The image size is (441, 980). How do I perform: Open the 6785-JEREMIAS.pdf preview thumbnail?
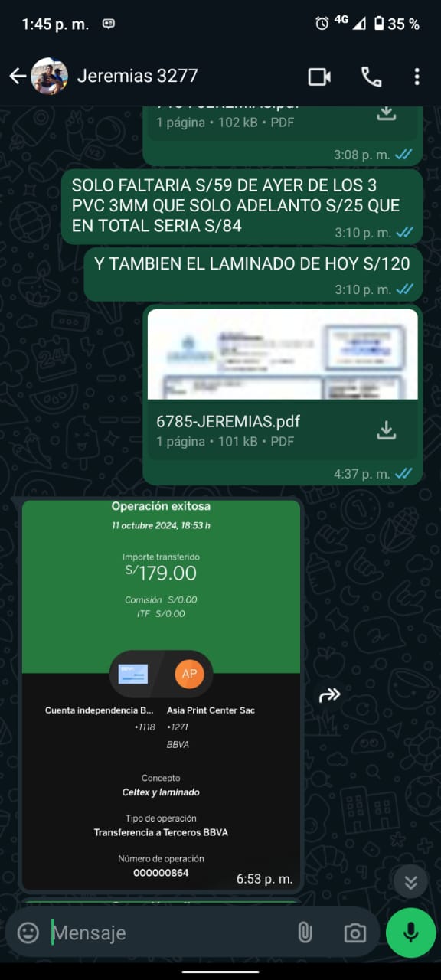(x=283, y=354)
